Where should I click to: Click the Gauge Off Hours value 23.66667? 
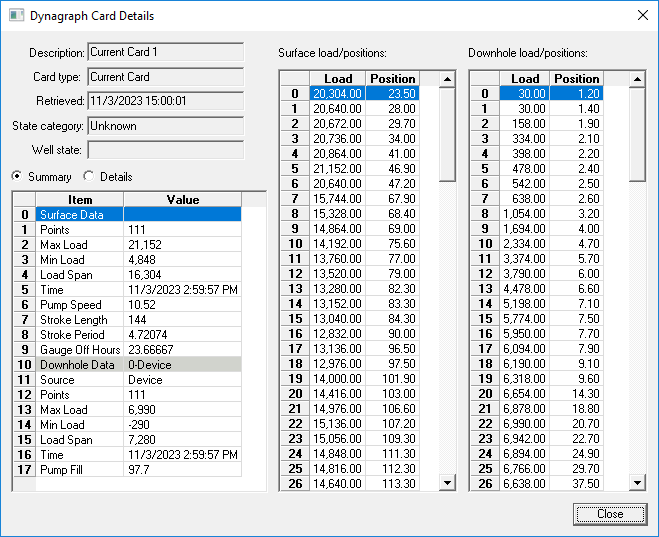(182, 350)
